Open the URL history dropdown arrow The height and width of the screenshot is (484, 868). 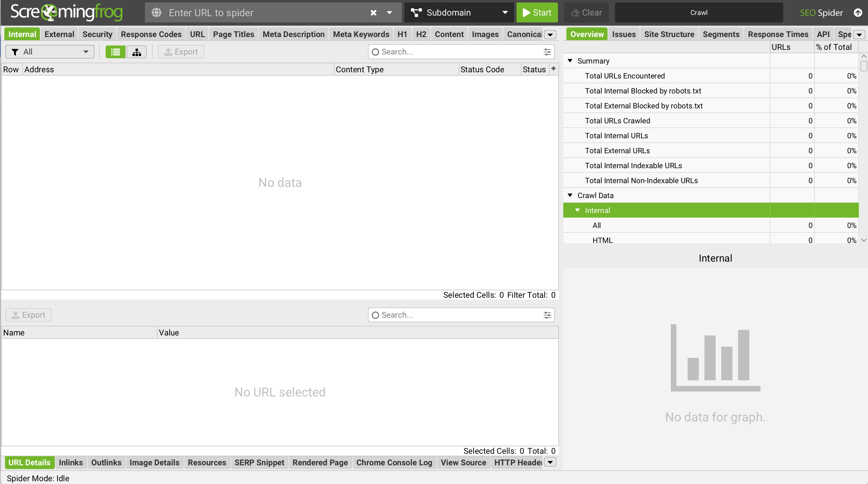click(389, 13)
